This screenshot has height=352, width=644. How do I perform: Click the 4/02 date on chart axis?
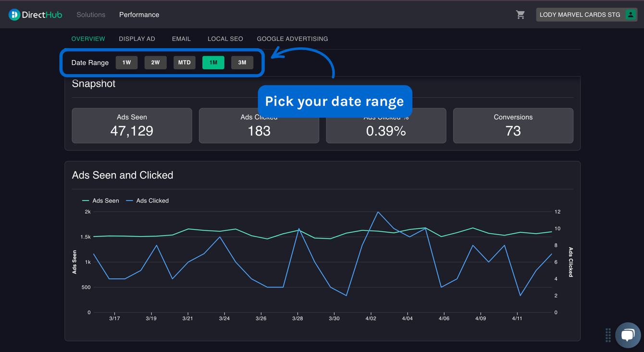(371, 318)
